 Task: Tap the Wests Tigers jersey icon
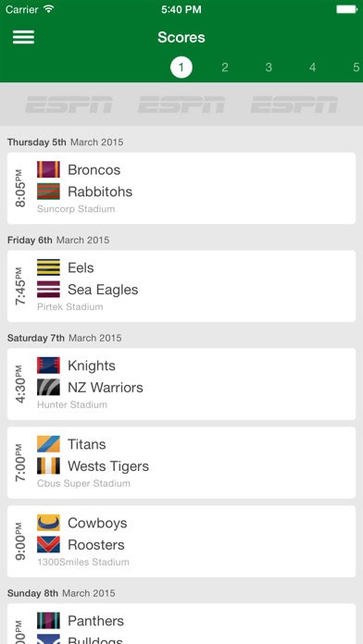[x=48, y=465]
